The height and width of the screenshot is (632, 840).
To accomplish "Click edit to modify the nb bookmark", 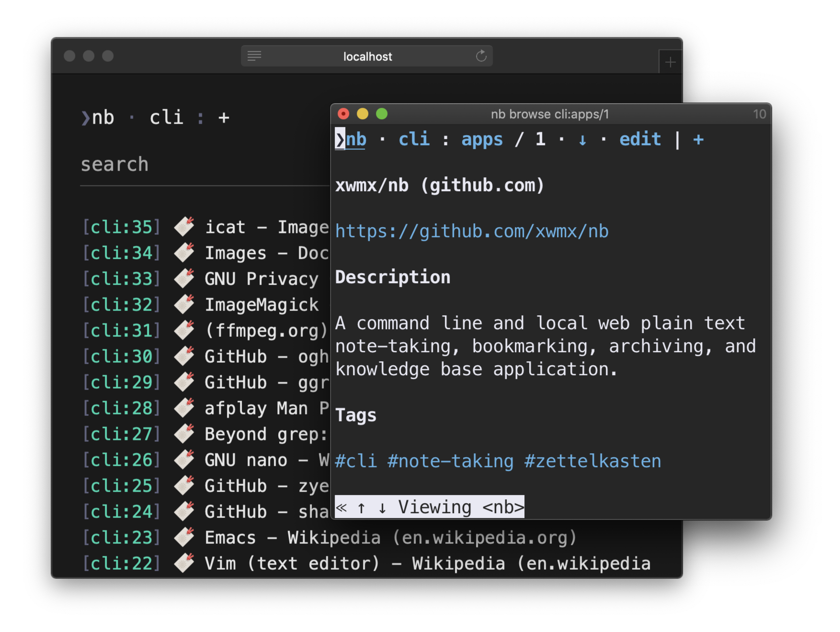I will click(640, 139).
